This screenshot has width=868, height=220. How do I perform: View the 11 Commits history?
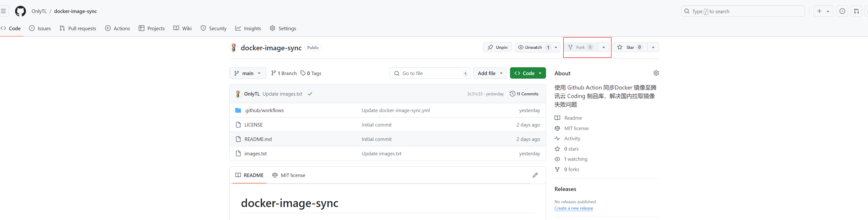[x=524, y=94]
